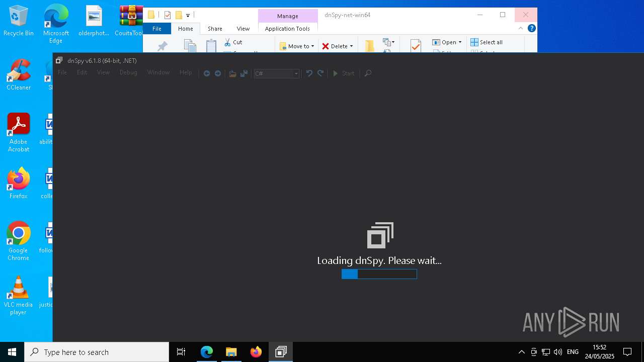The height and width of the screenshot is (362, 644).
Task: Open the dnSpy View menu
Action: [103, 72]
